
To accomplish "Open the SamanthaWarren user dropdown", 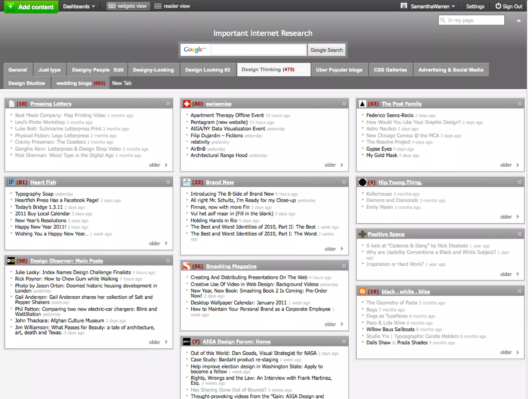I will pos(432,6).
